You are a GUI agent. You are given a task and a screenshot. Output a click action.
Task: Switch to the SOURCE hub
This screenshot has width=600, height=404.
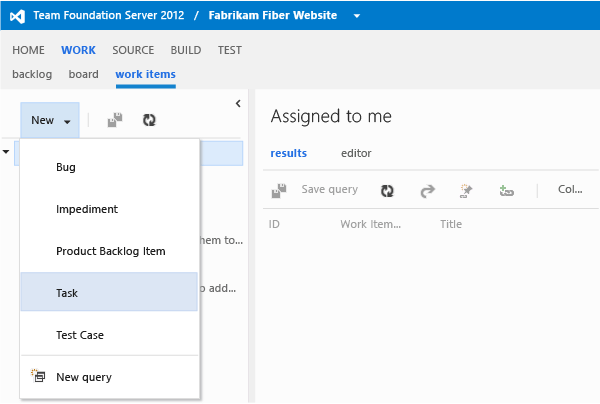(x=133, y=50)
